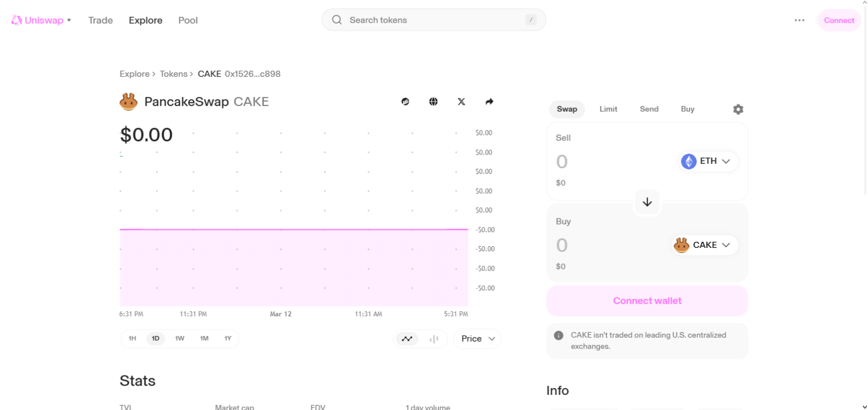Switch the chart timeframe to 1W

tap(180, 338)
